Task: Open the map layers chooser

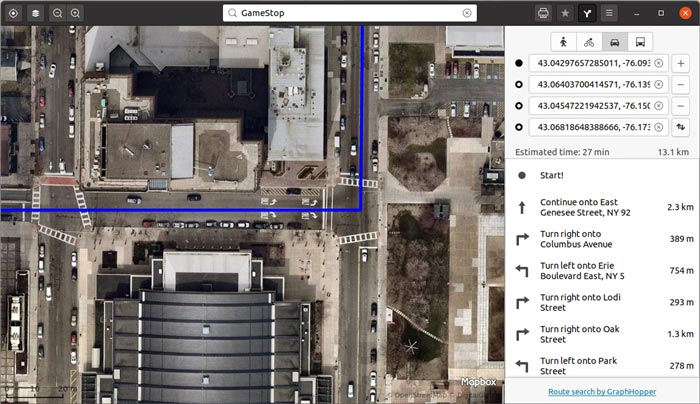Action: coord(35,13)
